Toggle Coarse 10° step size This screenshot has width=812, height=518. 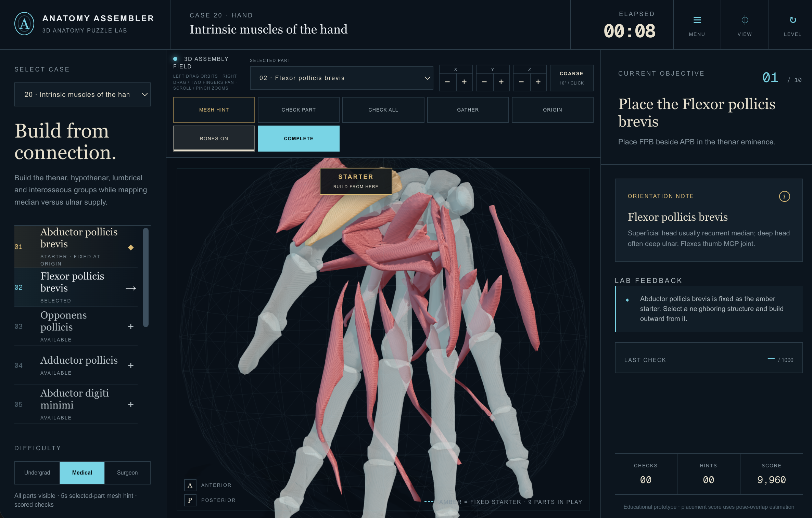pyautogui.click(x=571, y=78)
